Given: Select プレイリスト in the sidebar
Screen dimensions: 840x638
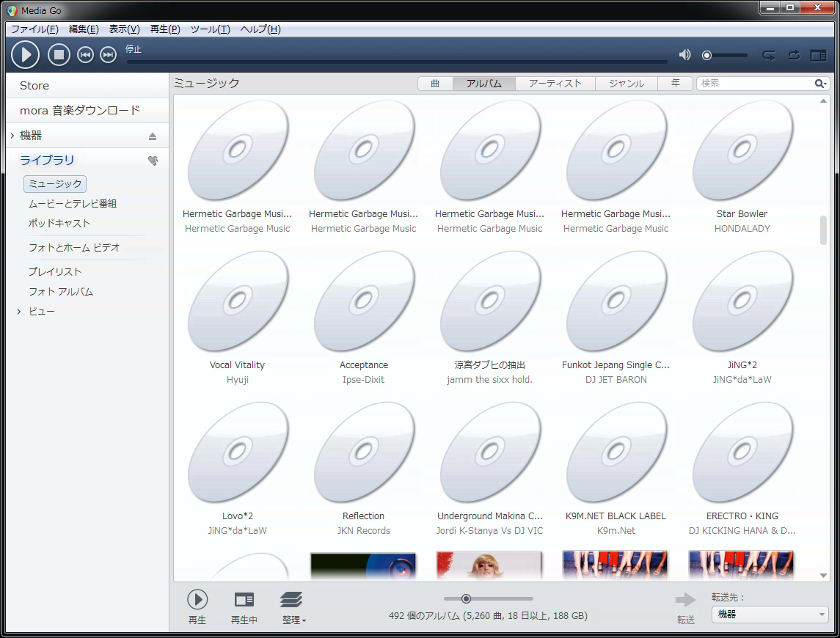Looking at the screenshot, I should pyautogui.click(x=54, y=271).
